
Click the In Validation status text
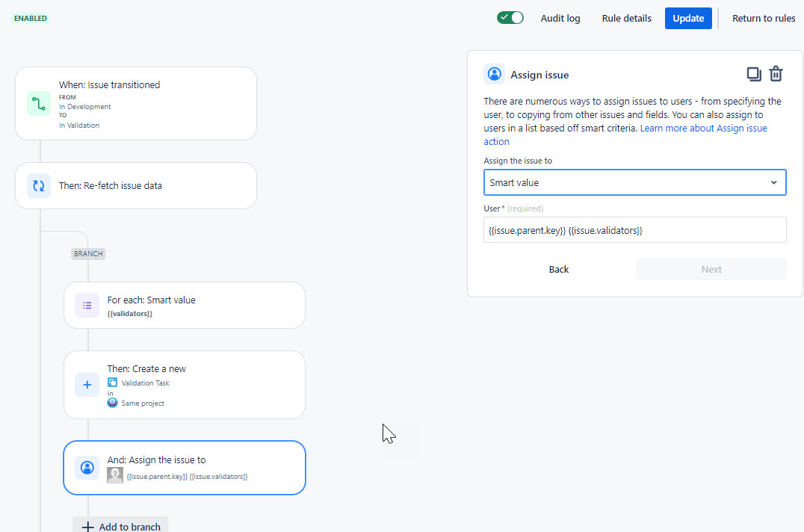coord(79,125)
